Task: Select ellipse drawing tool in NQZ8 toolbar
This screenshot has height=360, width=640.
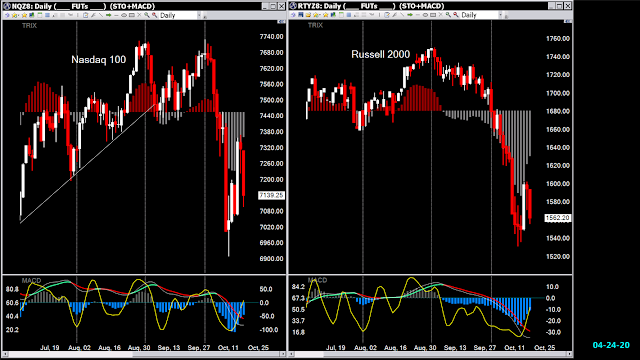Action: [x=124, y=15]
